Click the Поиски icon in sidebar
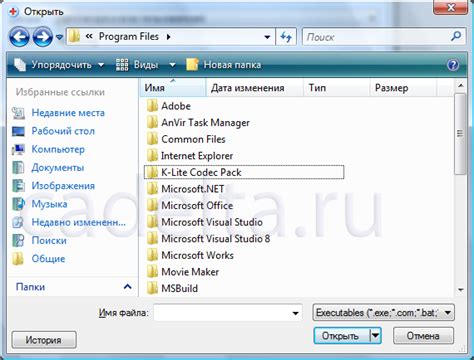Image resolution: width=474 pixels, height=360 pixels. pos(18,240)
